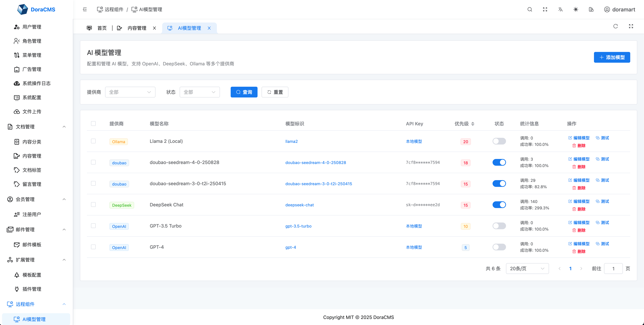Open the 提供商 filter dropdown
Image resolution: width=644 pixels, height=325 pixels.
tap(130, 92)
